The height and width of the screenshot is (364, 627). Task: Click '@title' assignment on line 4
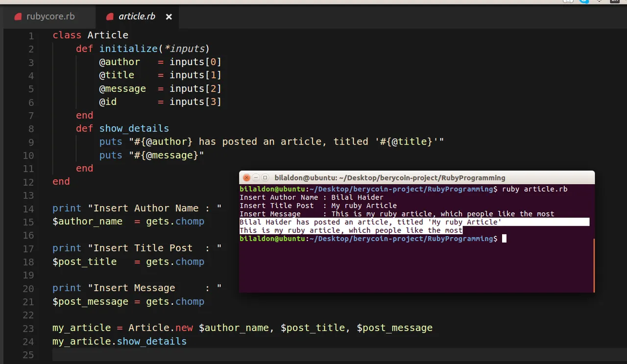(x=160, y=75)
